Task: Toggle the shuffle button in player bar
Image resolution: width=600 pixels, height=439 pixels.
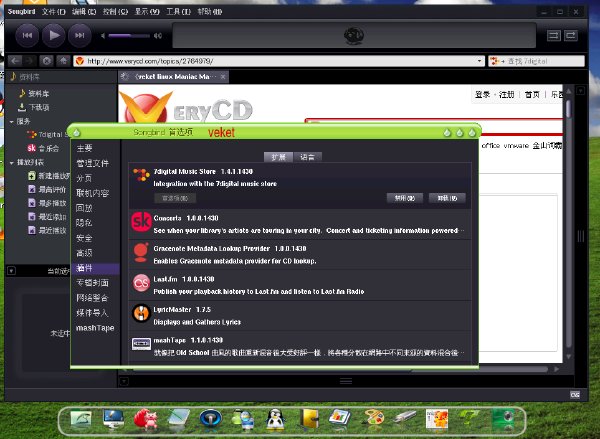Action: (553, 36)
